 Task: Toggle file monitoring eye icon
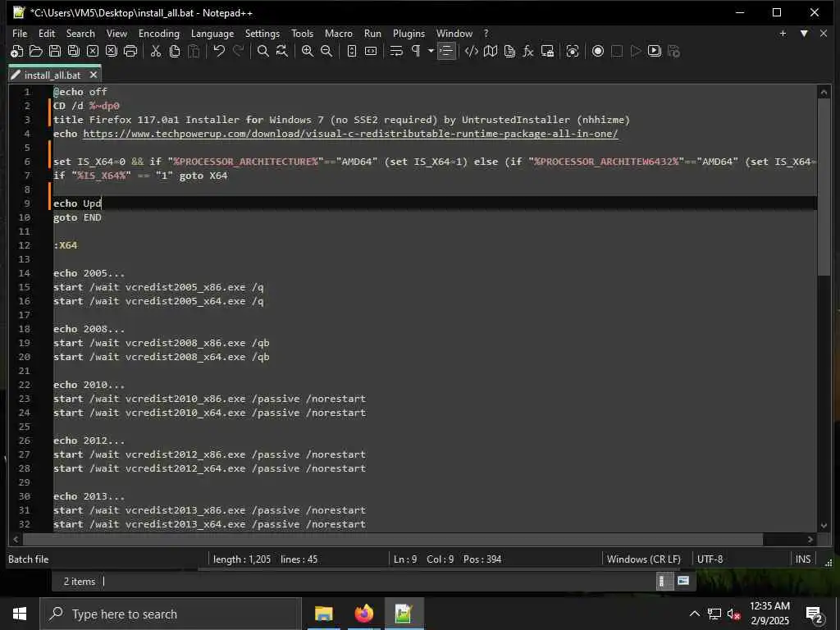[573, 52]
